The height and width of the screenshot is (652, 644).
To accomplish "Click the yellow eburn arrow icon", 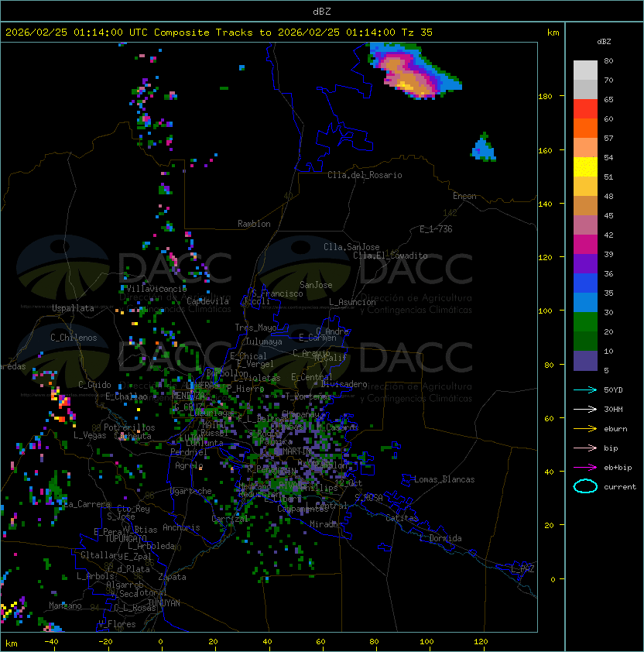I will 585,429.
